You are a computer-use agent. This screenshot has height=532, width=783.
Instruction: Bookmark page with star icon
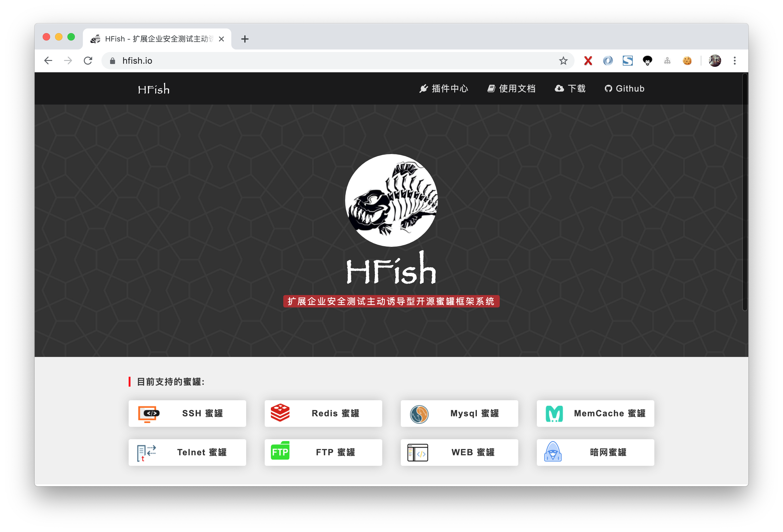563,61
